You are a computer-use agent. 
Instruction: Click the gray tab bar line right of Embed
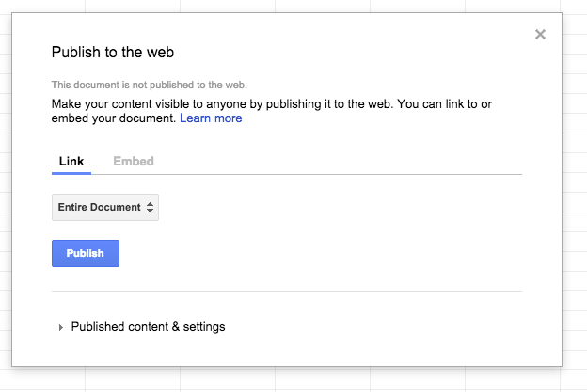[339, 174]
